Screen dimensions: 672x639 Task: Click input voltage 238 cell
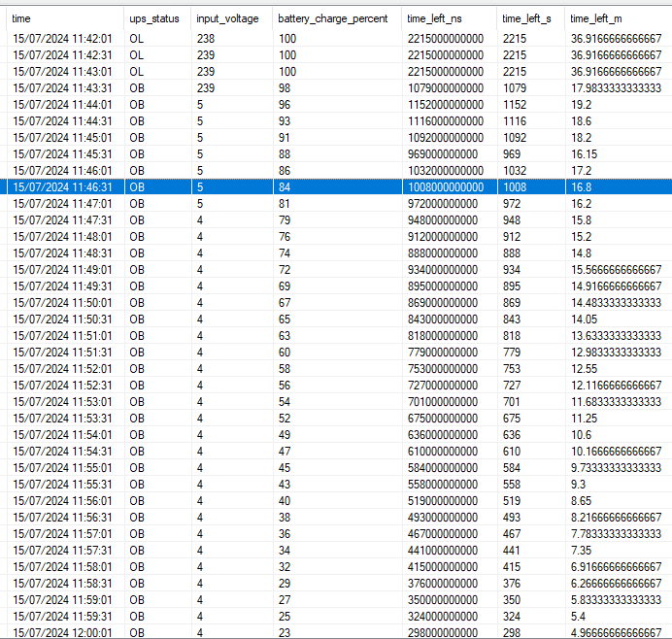pos(206,39)
